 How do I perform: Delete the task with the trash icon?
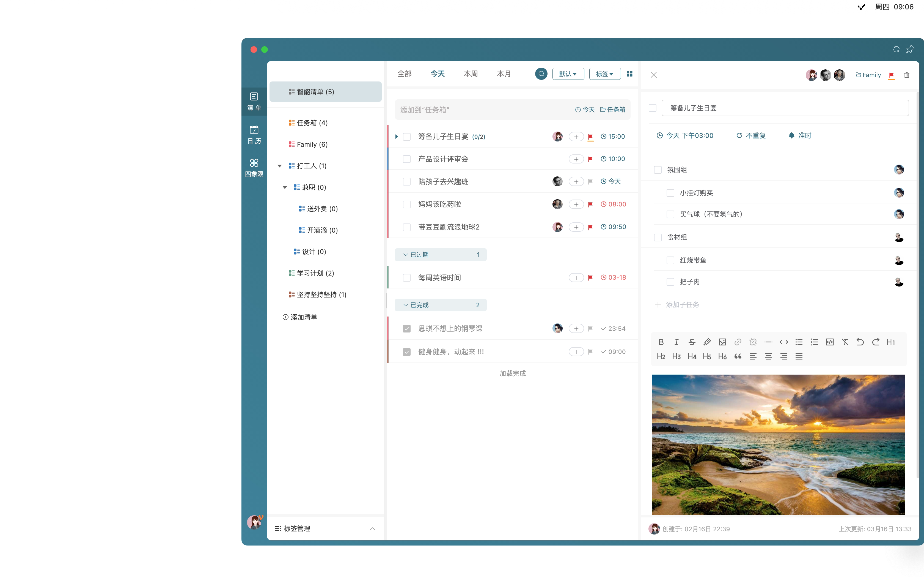tap(907, 75)
